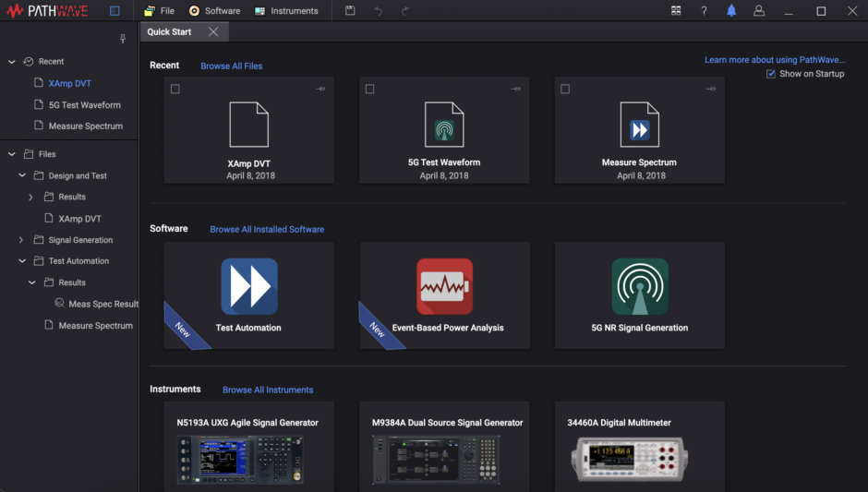Image resolution: width=868 pixels, height=492 pixels.
Task: Click the Save disk icon
Action: tap(350, 10)
